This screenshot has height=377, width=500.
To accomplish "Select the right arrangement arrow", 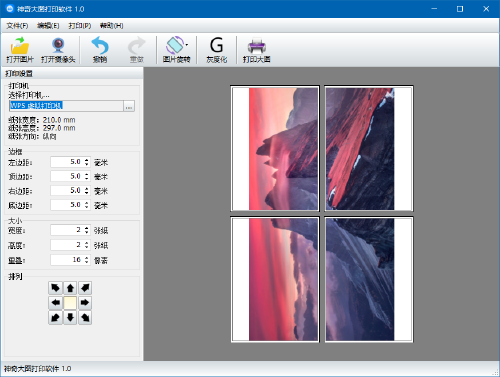I will 85,303.
